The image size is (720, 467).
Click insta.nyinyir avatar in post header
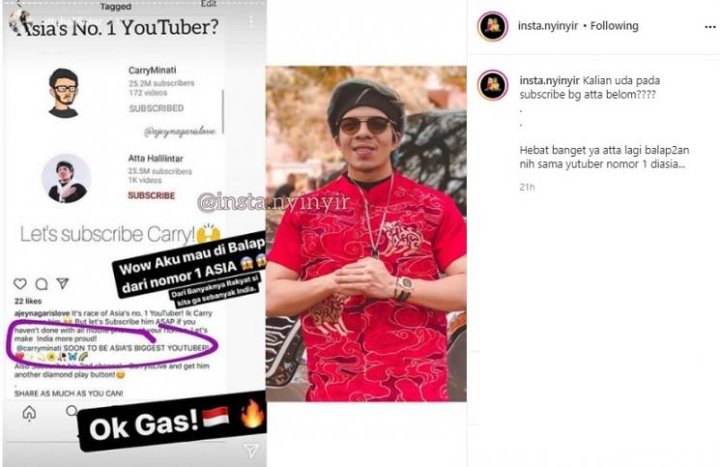pos(493,26)
